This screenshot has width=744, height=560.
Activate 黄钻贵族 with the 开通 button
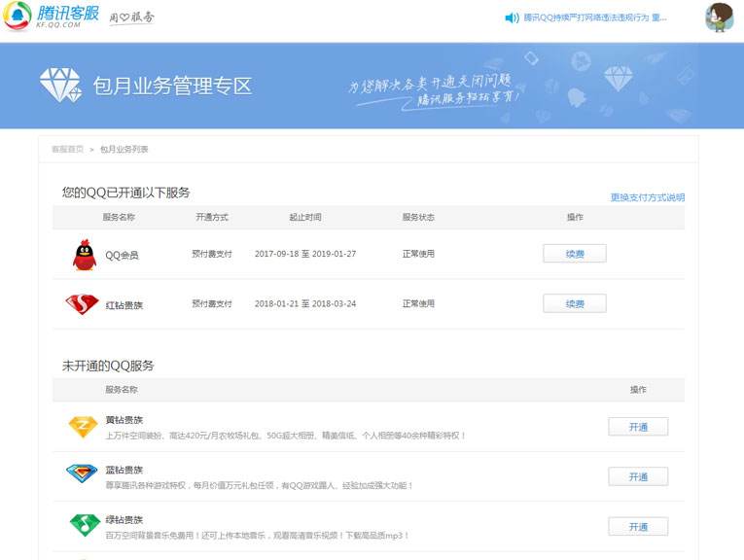(638, 427)
